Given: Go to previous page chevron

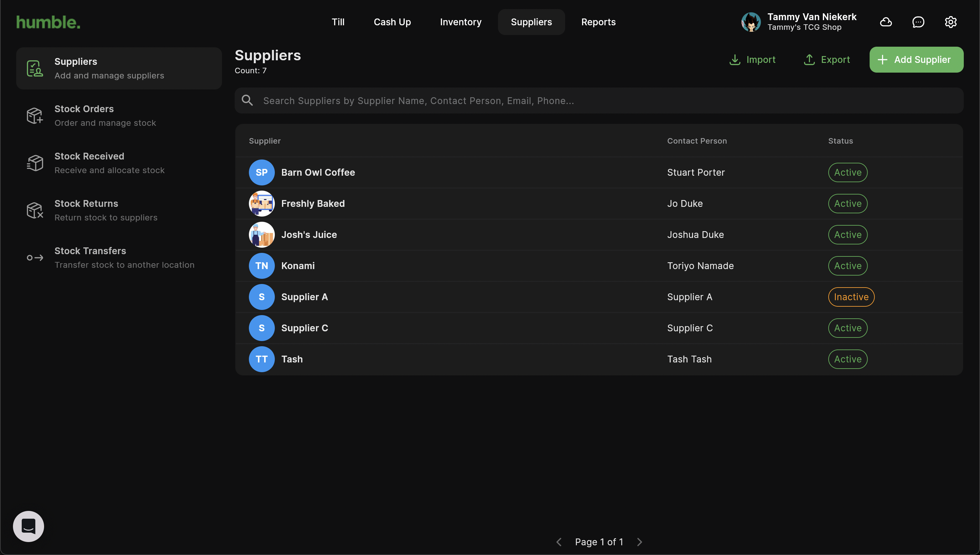Looking at the screenshot, I should 559,542.
